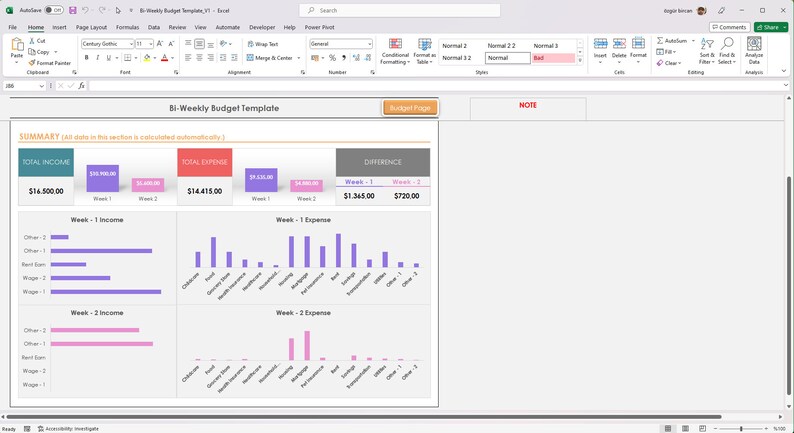Viewport: 794px width, 433px height.
Task: Open the Comments pane
Action: [x=729, y=27]
